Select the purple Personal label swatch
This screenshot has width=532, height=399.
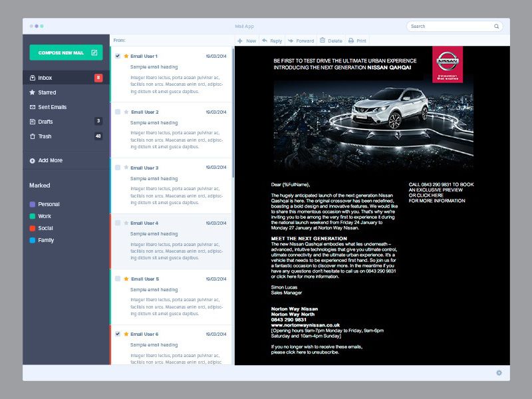(32, 204)
